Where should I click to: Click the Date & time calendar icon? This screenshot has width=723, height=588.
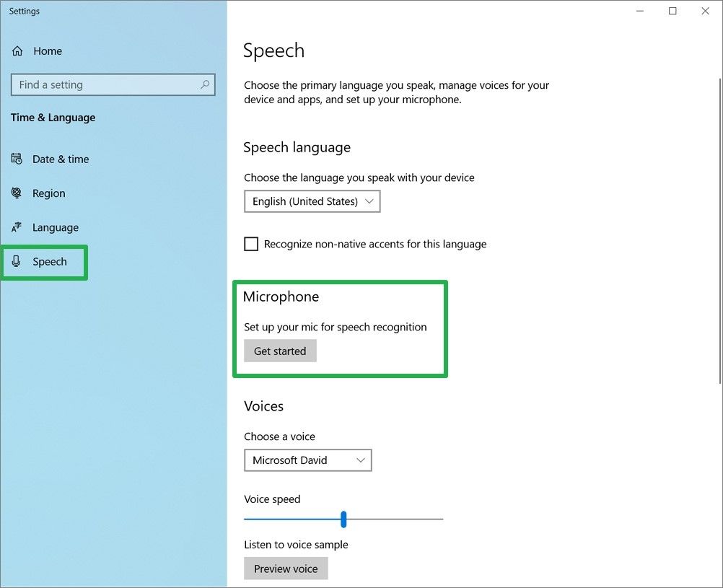click(x=17, y=159)
